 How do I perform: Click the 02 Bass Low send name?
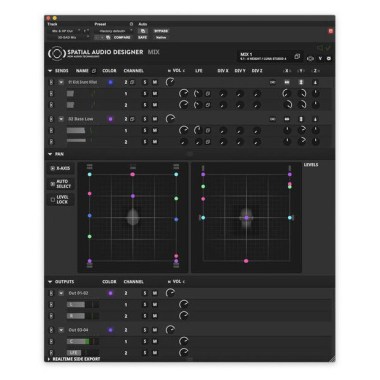80,119
